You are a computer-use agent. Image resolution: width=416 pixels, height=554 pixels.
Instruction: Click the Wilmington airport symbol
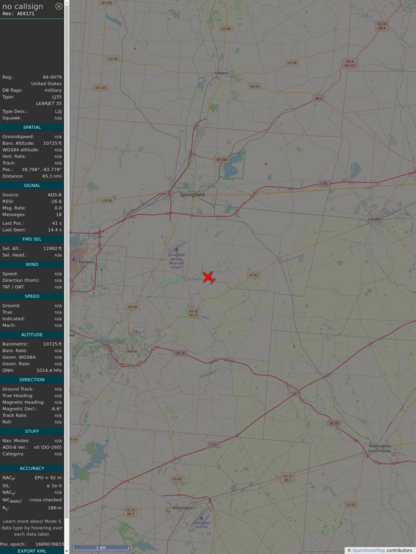pyautogui.click(x=201, y=518)
